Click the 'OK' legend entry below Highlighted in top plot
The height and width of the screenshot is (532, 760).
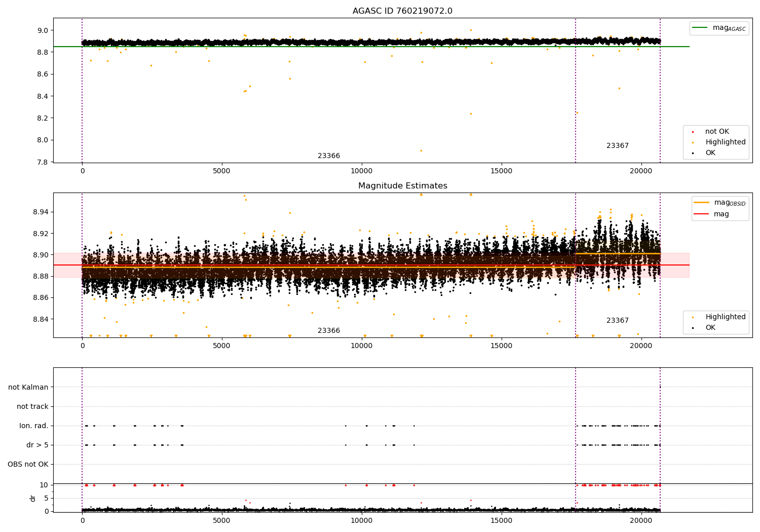click(x=710, y=153)
